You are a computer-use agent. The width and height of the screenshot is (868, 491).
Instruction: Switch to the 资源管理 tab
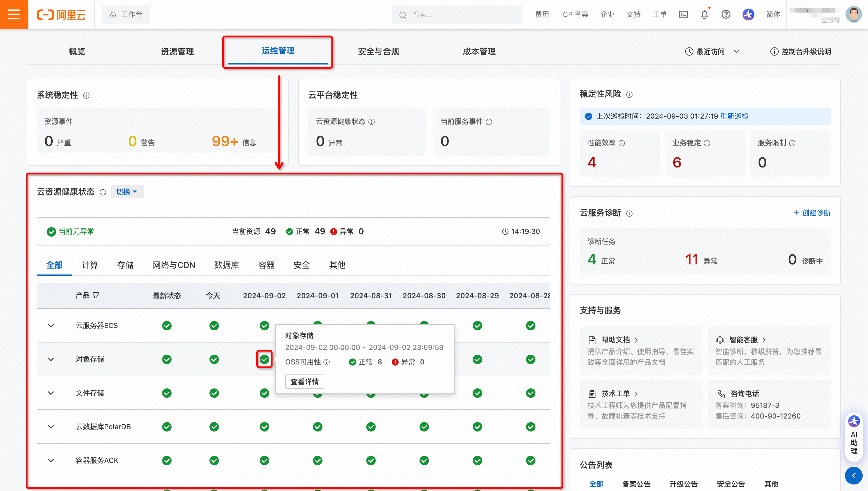point(178,51)
